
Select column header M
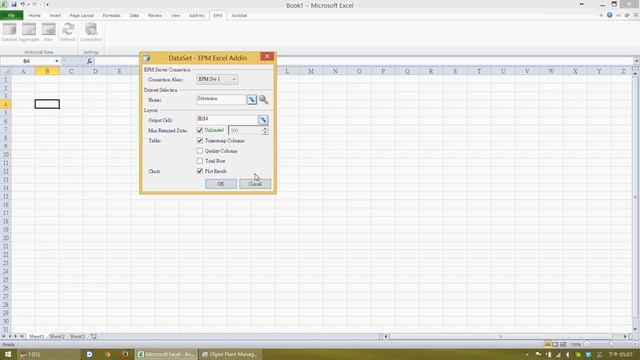311,71
